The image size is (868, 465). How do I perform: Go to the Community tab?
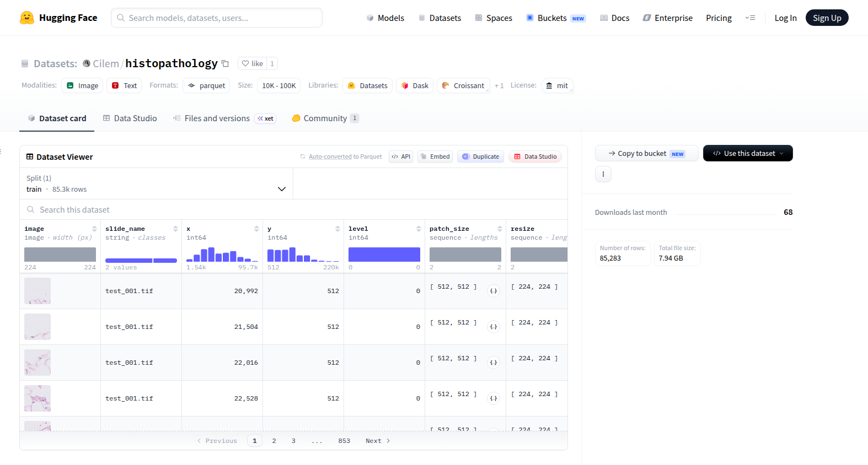pos(325,118)
